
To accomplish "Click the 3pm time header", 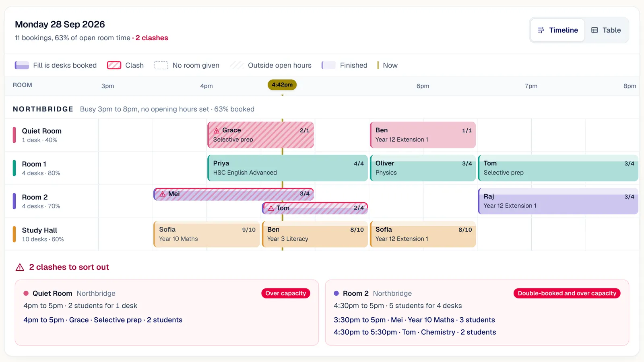I will (x=107, y=86).
